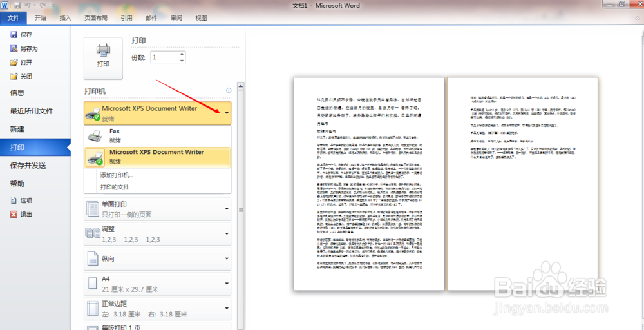This screenshot has height=330, width=644.
Task: Switch to the 页面布局 ribbon tab
Action: pyautogui.click(x=96, y=18)
